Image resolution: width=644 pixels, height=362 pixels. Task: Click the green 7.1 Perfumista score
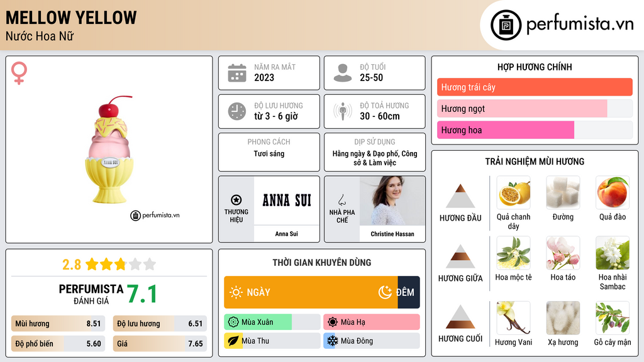[x=142, y=294]
